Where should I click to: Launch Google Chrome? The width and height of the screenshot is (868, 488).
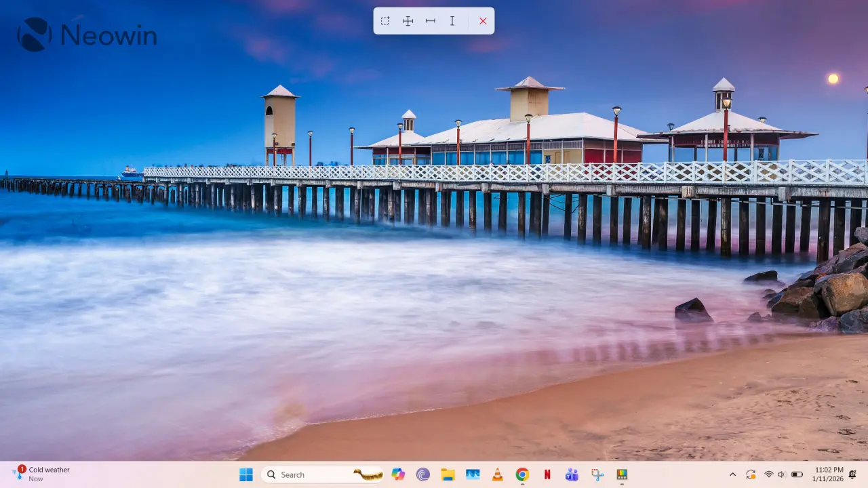(x=522, y=474)
